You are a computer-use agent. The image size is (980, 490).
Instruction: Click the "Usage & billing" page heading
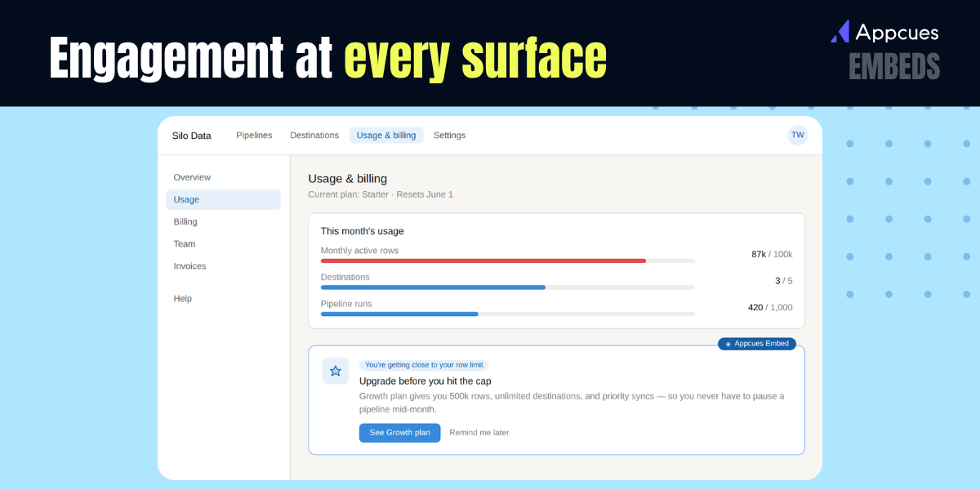coord(347,178)
